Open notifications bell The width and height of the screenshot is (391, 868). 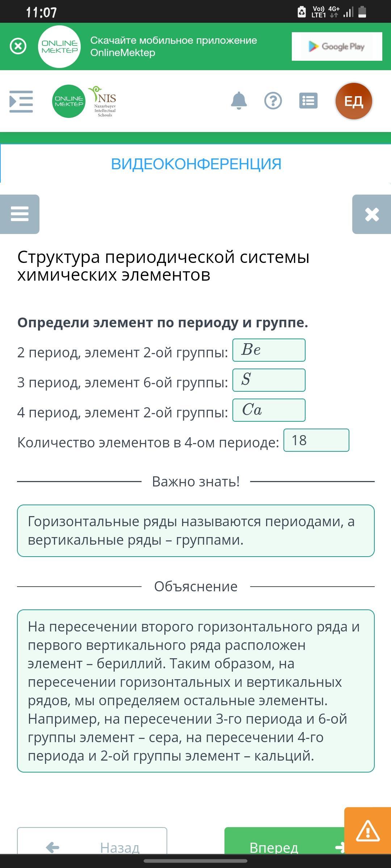(x=239, y=101)
